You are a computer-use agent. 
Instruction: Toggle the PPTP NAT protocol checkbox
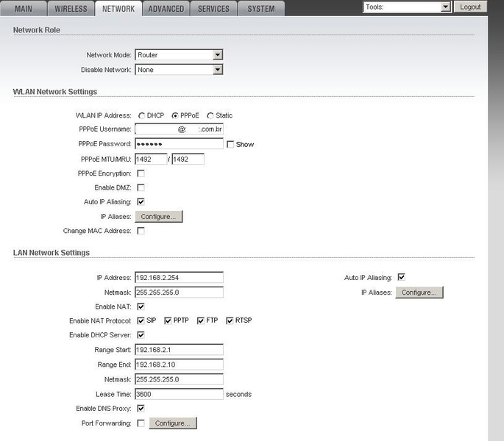168,320
